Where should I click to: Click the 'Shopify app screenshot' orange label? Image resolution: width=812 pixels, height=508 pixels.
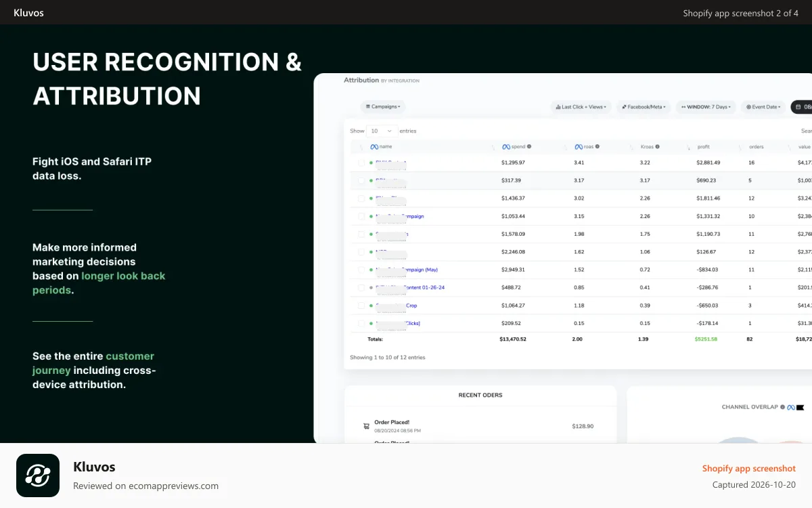[x=749, y=468]
